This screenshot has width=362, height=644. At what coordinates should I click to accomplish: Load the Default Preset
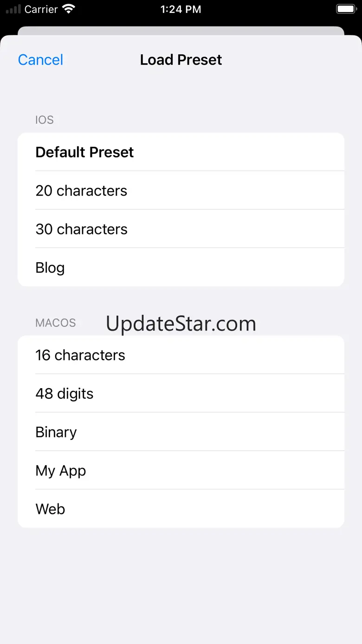tap(181, 152)
